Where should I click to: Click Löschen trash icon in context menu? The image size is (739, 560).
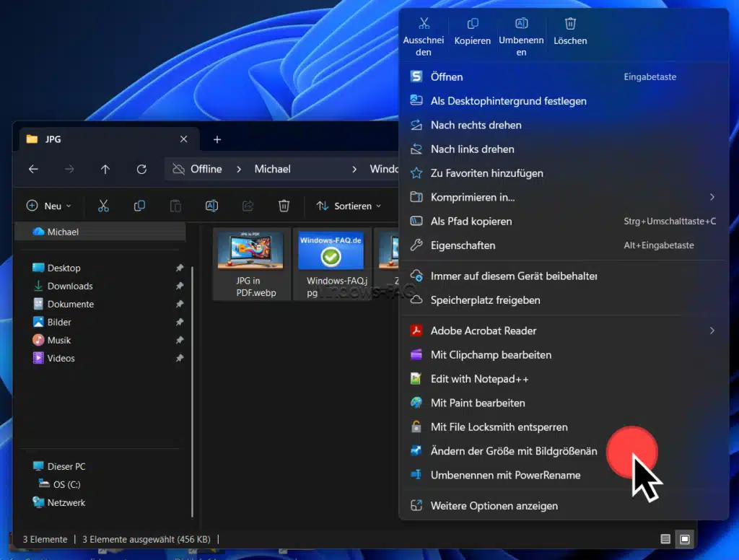pyautogui.click(x=570, y=23)
